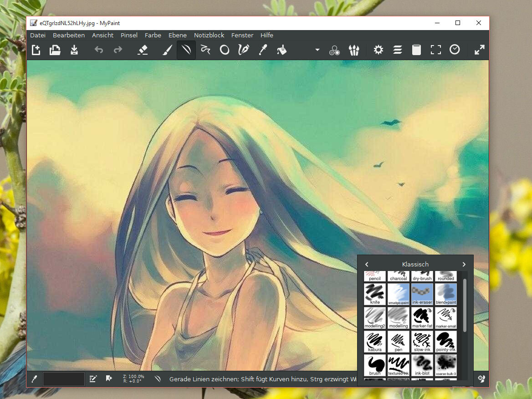
Task: Choose the blend+paint brush
Action: [446, 294]
